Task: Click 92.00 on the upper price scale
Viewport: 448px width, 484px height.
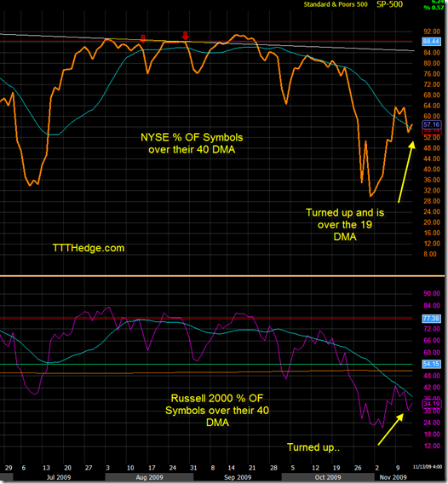Action: click(x=432, y=32)
